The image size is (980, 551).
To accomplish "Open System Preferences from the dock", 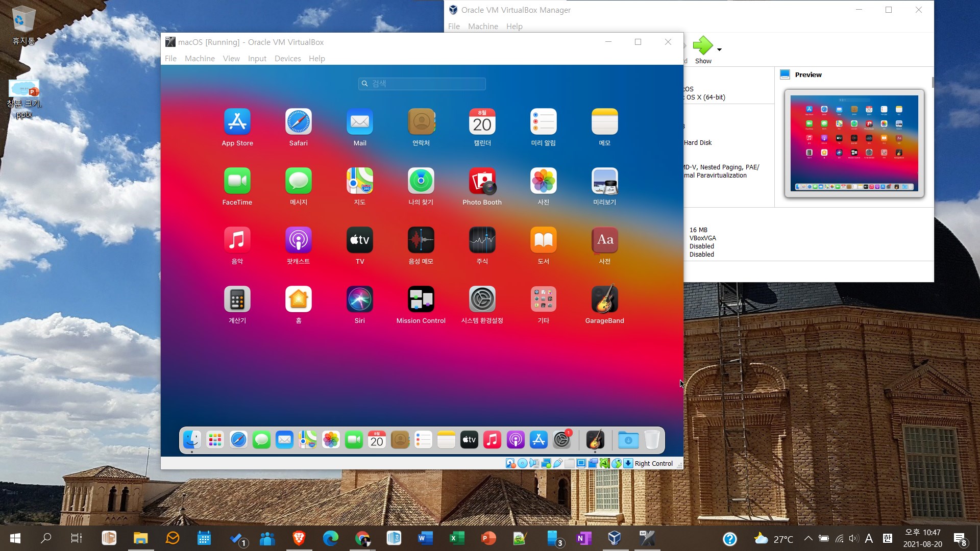I will [x=561, y=440].
